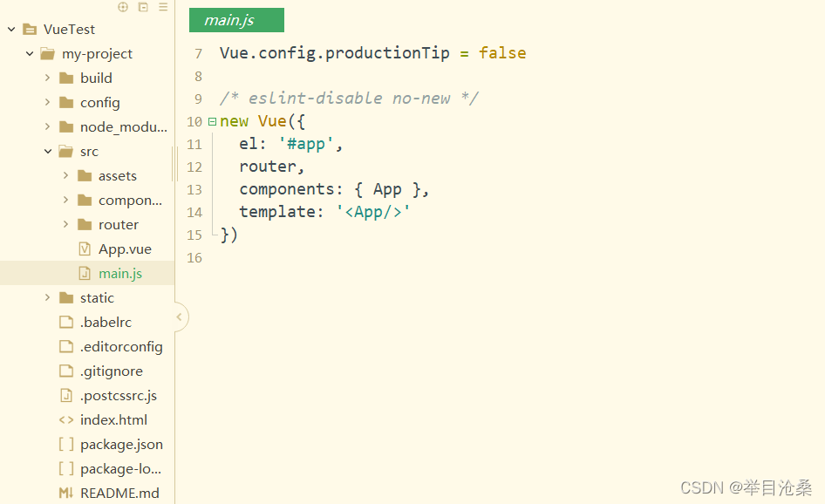The width and height of the screenshot is (825, 504).
Task: Click the components folder icon
Action: [85, 200]
